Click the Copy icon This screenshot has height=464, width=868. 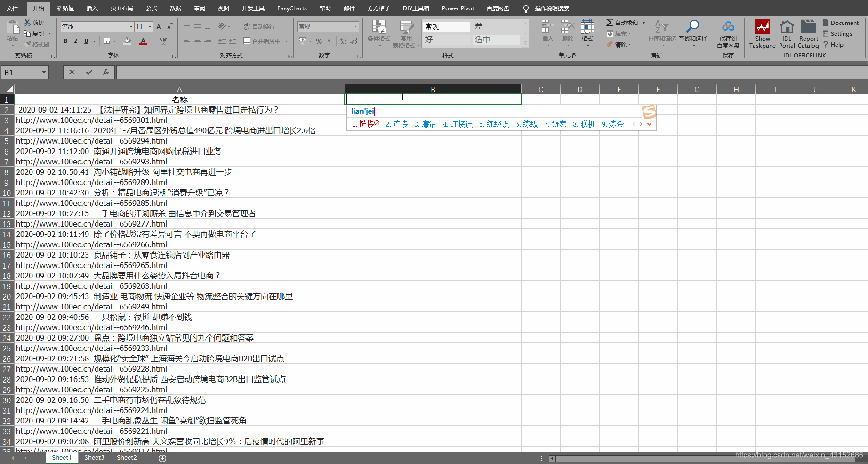[x=27, y=33]
